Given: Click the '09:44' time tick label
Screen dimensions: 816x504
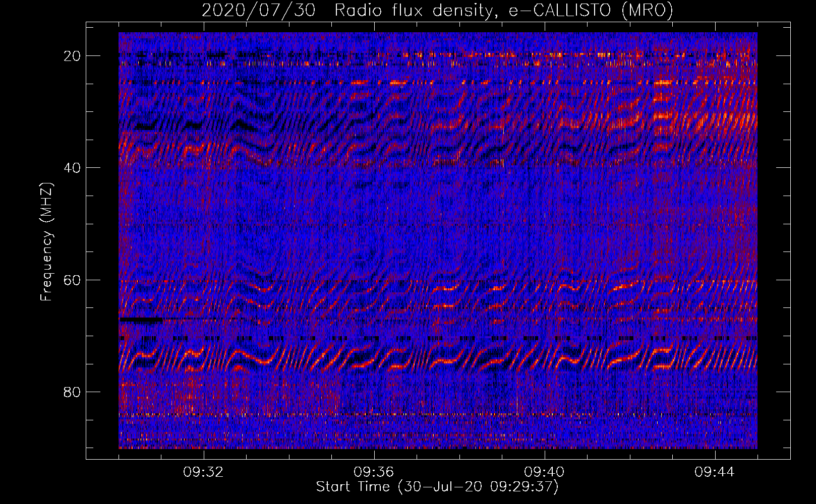Looking at the screenshot, I should 715,472.
